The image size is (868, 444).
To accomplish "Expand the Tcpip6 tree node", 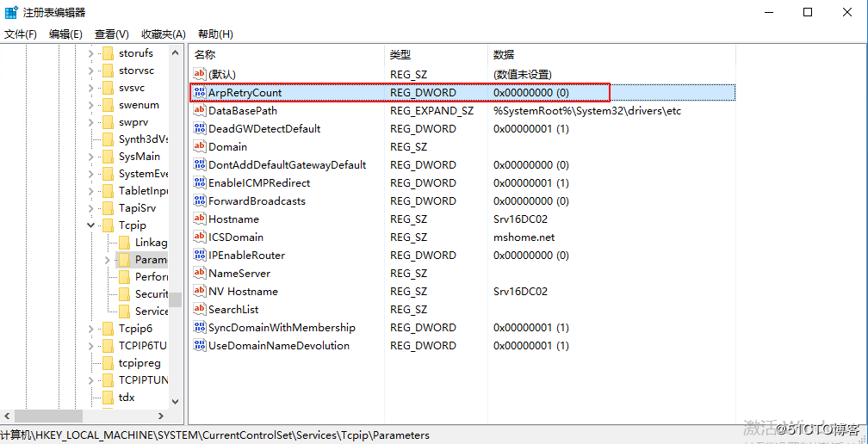I will click(x=90, y=329).
